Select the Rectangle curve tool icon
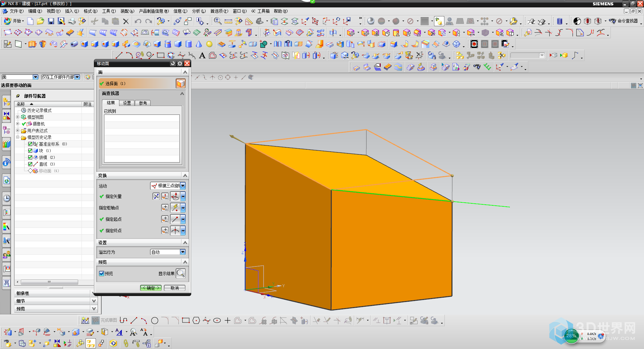This screenshot has width=644, height=349. coord(161,55)
